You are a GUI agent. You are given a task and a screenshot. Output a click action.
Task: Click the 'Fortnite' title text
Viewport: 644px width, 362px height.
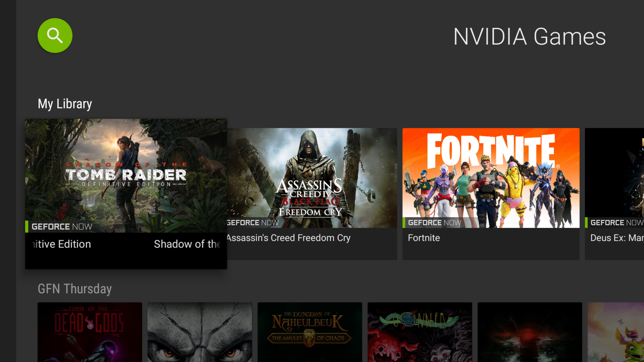[x=424, y=238]
